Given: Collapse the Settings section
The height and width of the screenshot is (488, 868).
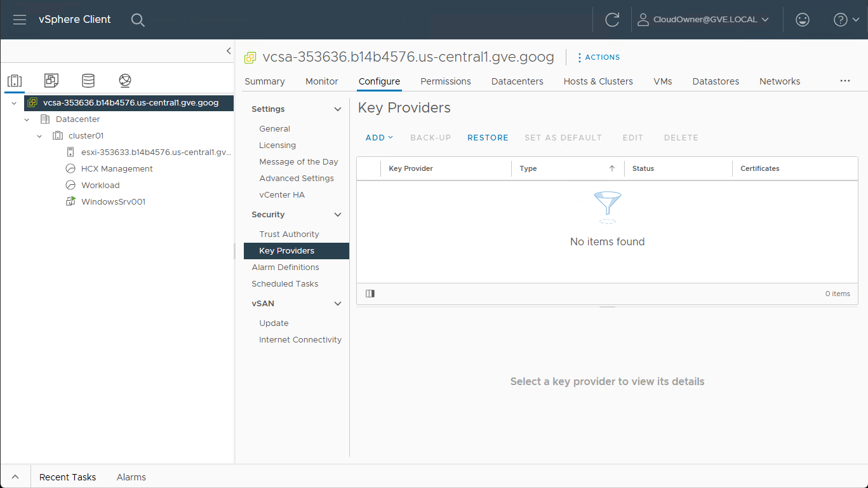Looking at the screenshot, I should (x=338, y=109).
